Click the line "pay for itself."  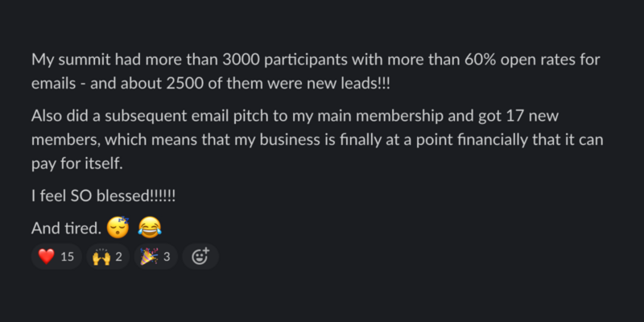click(76, 164)
